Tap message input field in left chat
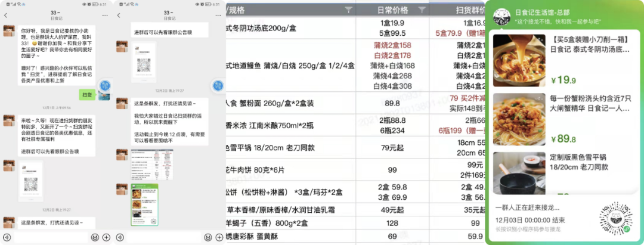Viewport: 644px width, 245px height. (x=49, y=237)
